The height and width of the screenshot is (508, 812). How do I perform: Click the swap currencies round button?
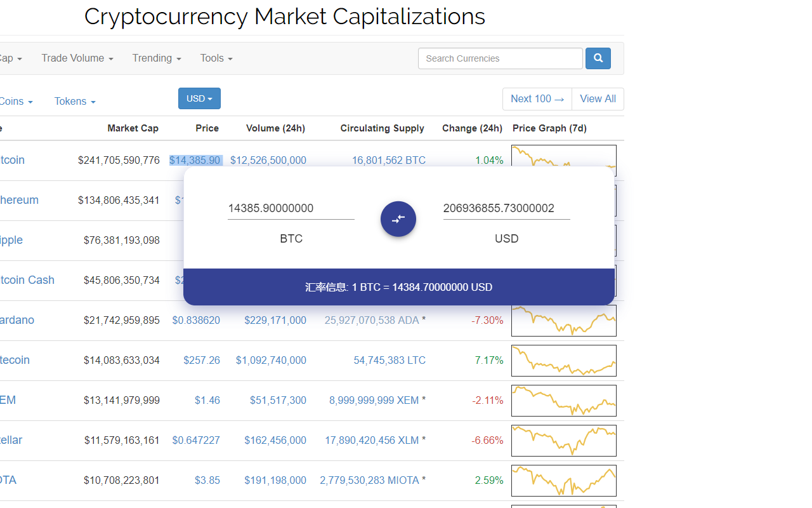(398, 219)
